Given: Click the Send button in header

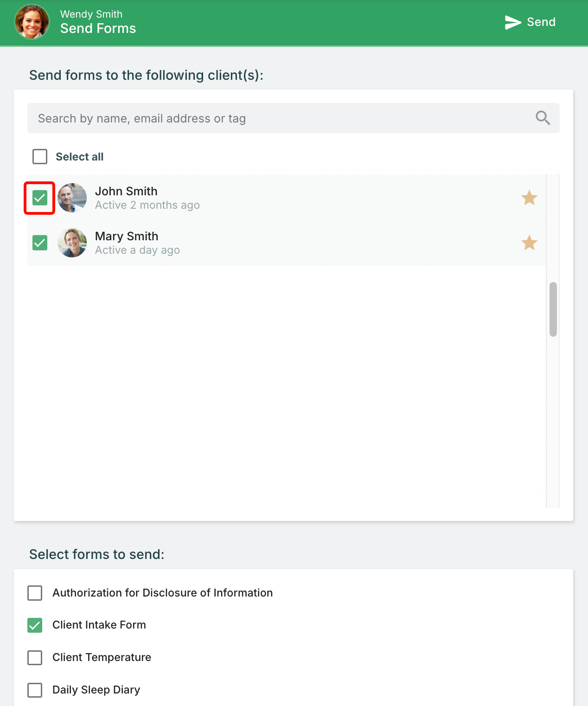Looking at the screenshot, I should tap(530, 22).
